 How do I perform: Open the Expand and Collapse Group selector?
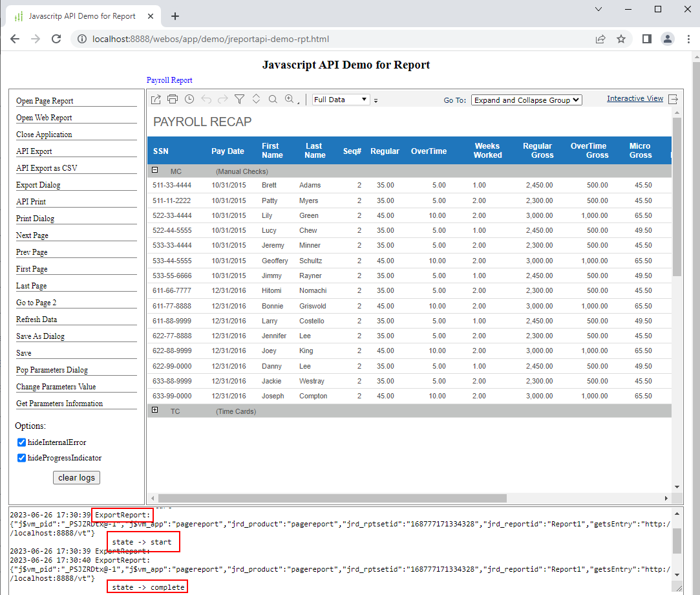point(527,100)
